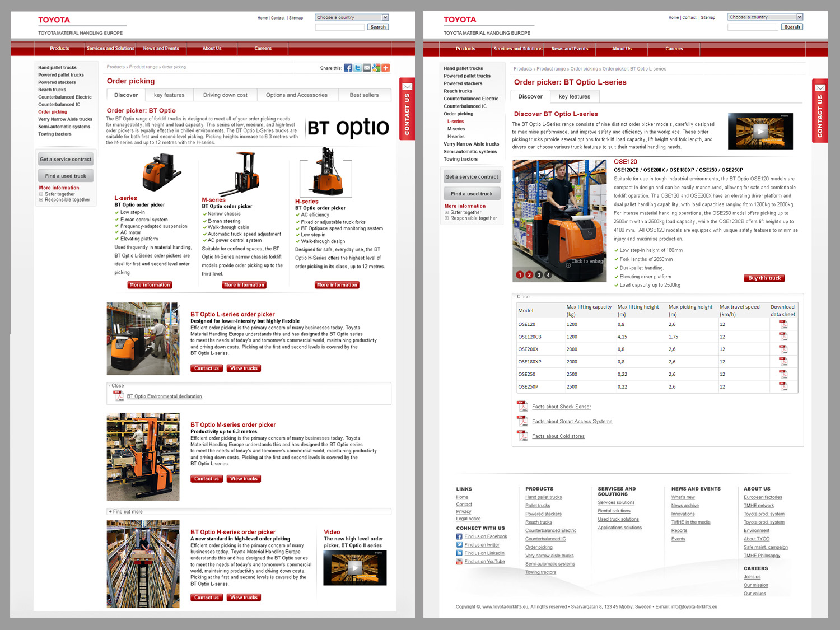Click the search field on Order picking page

[340, 27]
